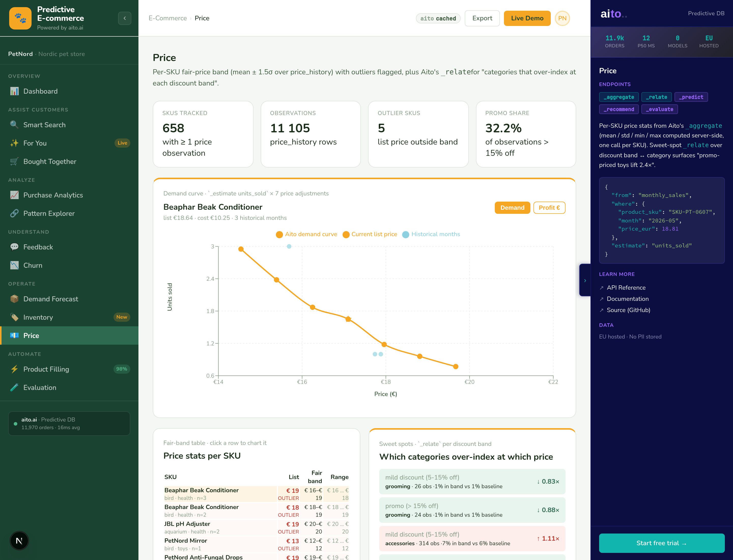The height and width of the screenshot is (560, 733).
Task: Click Start free trial button
Action: [x=662, y=543]
